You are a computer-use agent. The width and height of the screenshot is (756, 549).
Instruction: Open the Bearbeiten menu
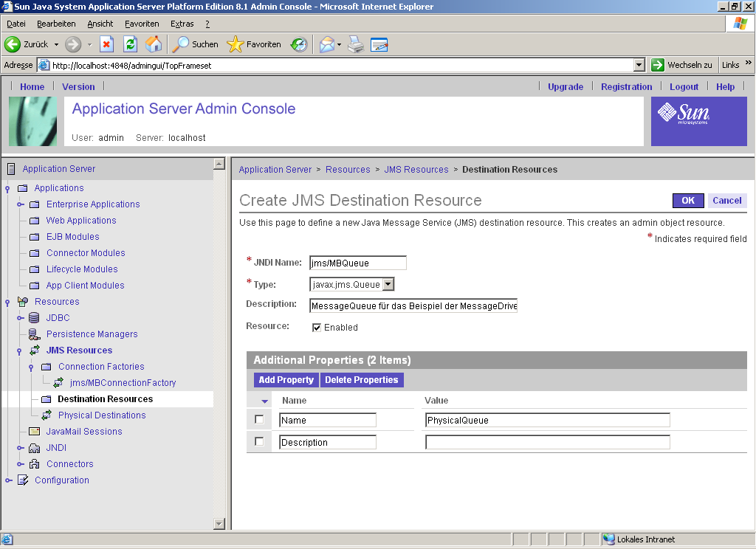pos(56,24)
